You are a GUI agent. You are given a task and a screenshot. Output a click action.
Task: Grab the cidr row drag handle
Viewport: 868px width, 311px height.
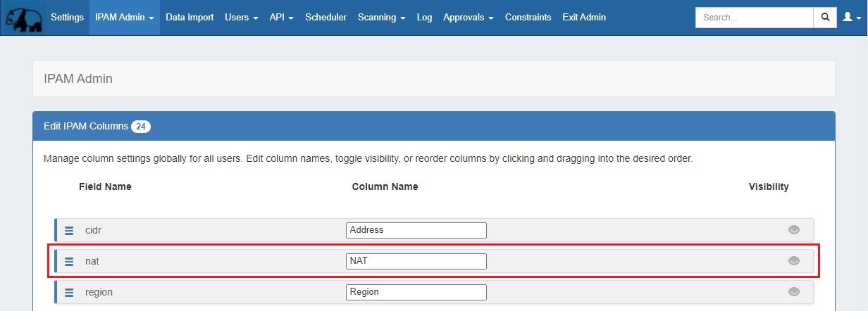(69, 230)
